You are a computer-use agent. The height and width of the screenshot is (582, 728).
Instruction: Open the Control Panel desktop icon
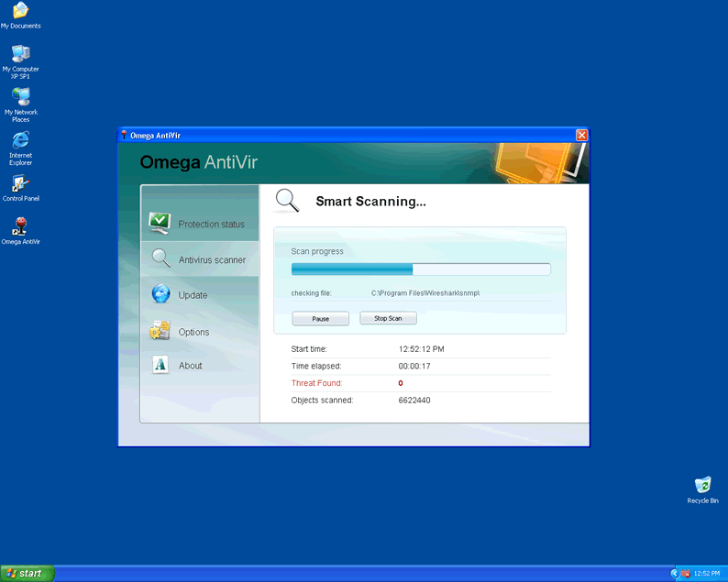(20, 184)
